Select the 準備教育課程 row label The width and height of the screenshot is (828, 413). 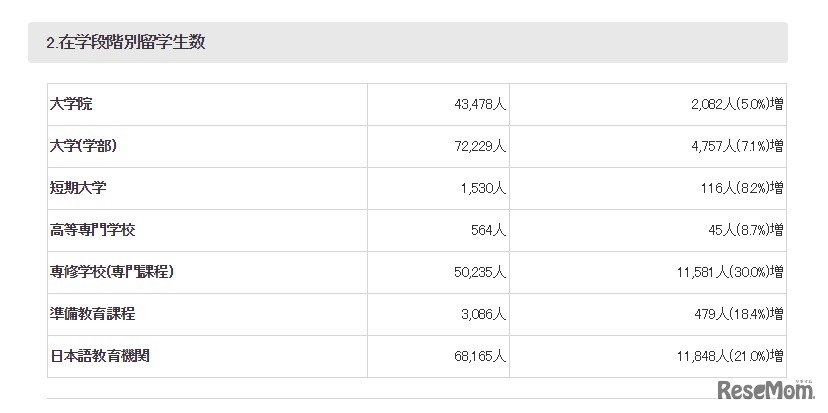tap(92, 314)
